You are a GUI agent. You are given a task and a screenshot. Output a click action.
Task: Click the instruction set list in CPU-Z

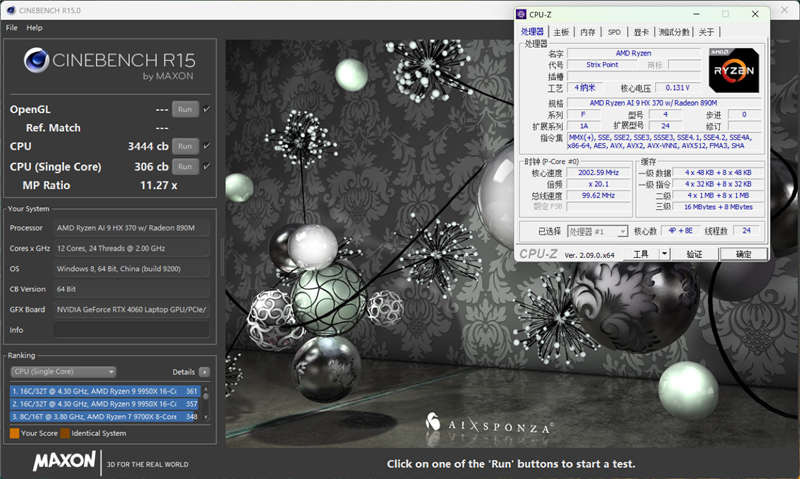coord(665,141)
